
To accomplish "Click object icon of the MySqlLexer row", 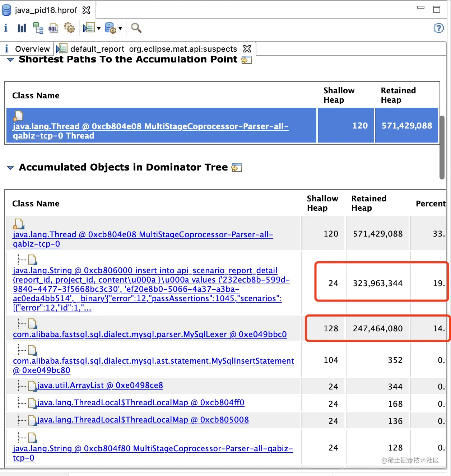I will (33, 323).
